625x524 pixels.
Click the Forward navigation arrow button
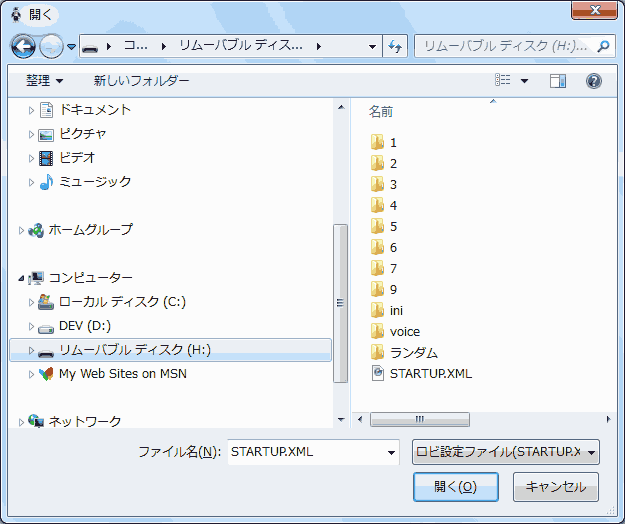click(51, 47)
